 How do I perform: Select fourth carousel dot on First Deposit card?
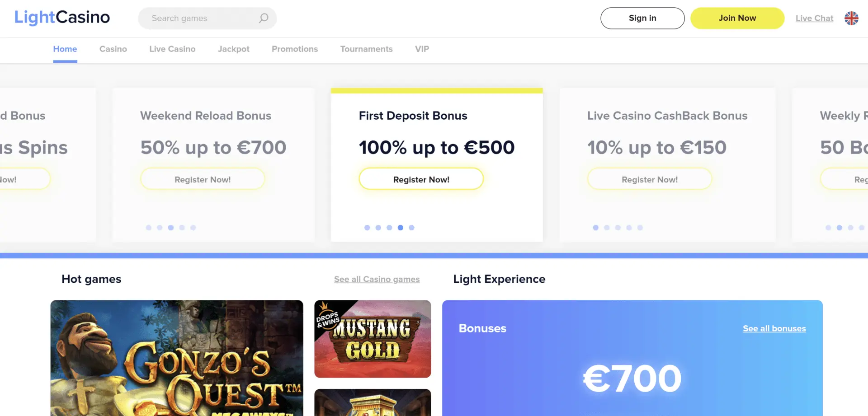401,228
